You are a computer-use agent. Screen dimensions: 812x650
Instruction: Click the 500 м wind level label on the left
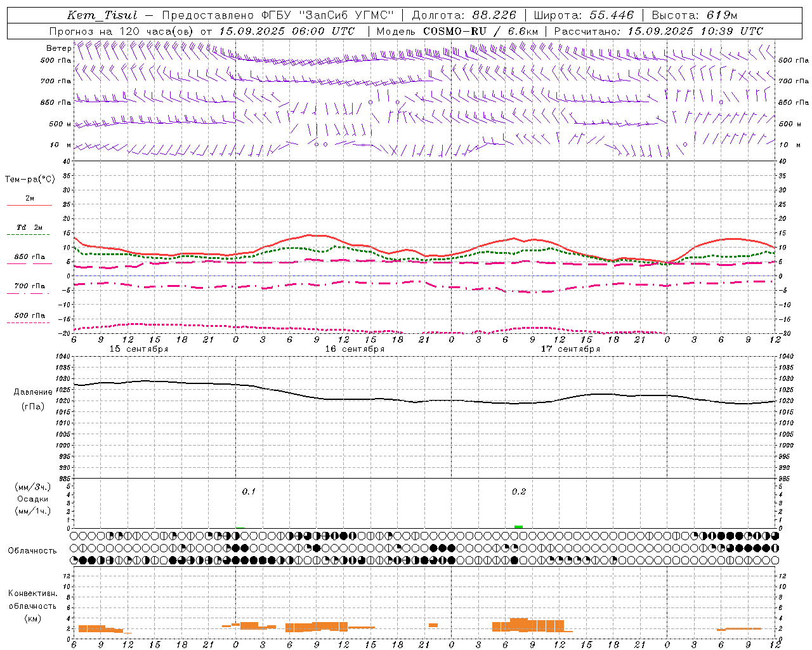coord(61,124)
